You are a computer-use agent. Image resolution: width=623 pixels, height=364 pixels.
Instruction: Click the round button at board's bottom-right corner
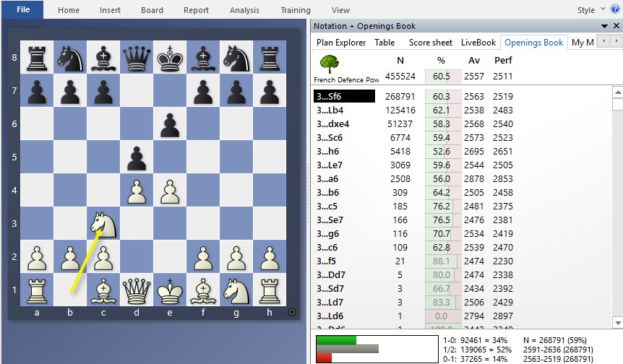tap(292, 312)
